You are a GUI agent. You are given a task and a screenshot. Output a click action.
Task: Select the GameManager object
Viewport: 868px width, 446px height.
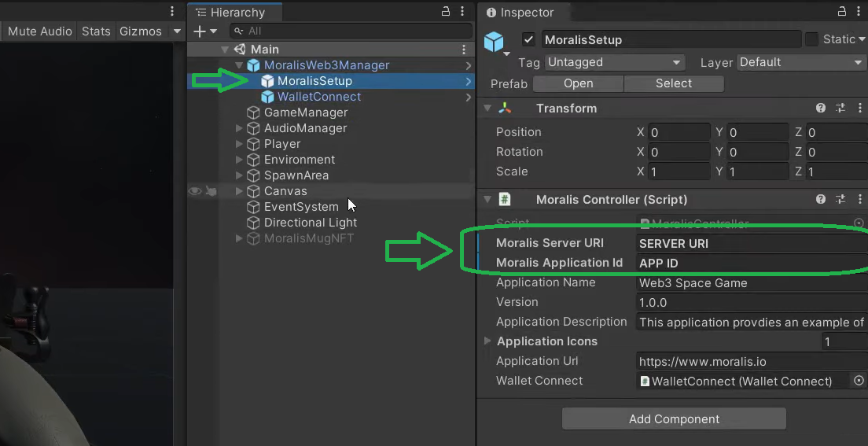(x=306, y=112)
